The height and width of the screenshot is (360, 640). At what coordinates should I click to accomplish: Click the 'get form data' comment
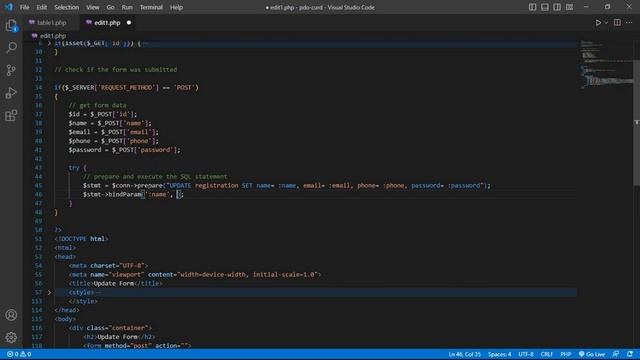point(98,105)
